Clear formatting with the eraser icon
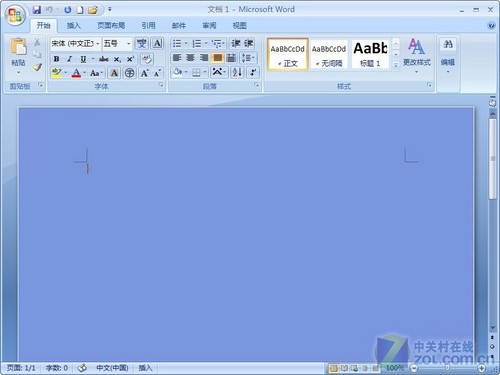 point(147,59)
